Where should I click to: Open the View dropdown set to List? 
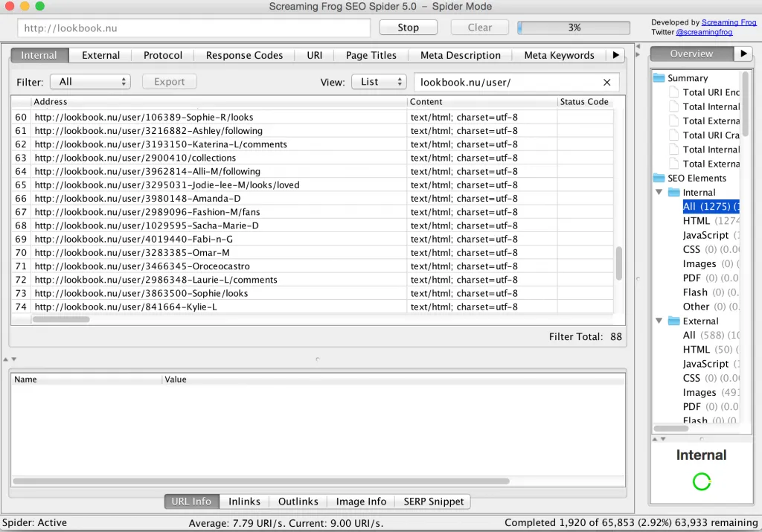[x=379, y=82]
